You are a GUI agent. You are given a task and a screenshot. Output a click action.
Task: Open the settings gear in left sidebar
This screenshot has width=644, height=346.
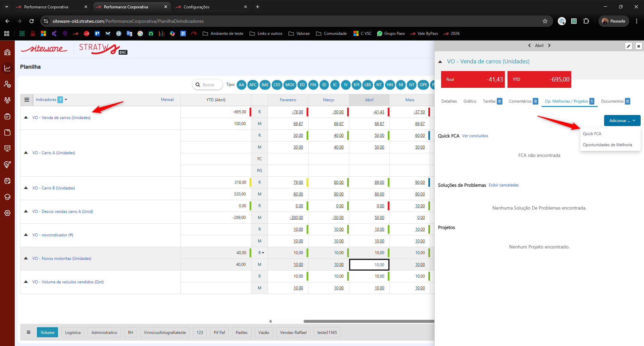pos(7,213)
